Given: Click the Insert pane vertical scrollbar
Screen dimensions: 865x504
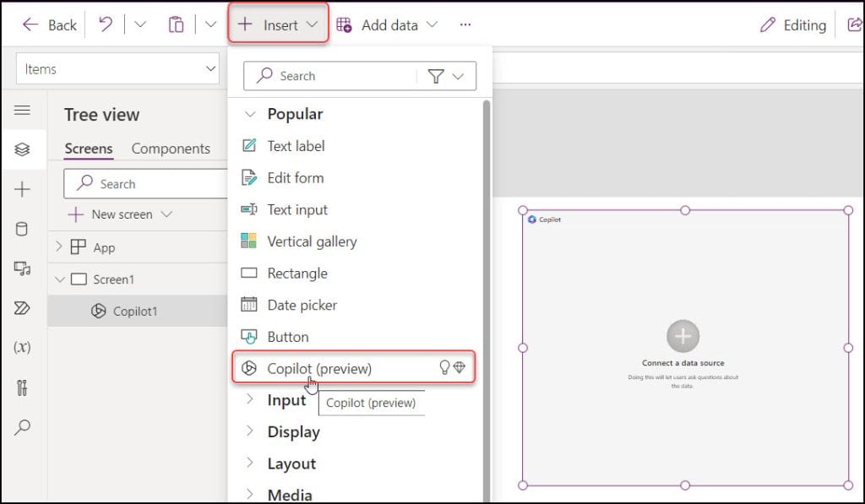Looking at the screenshot, I should pos(486,301).
